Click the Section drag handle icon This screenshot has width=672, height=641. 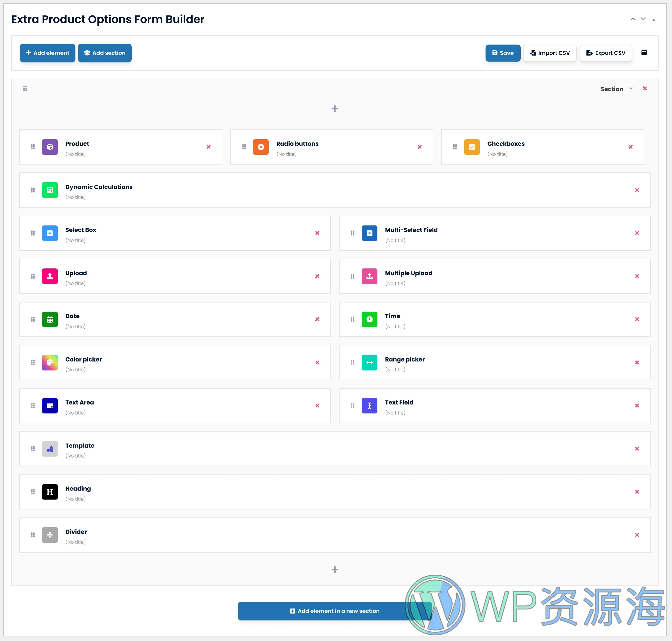25,88
